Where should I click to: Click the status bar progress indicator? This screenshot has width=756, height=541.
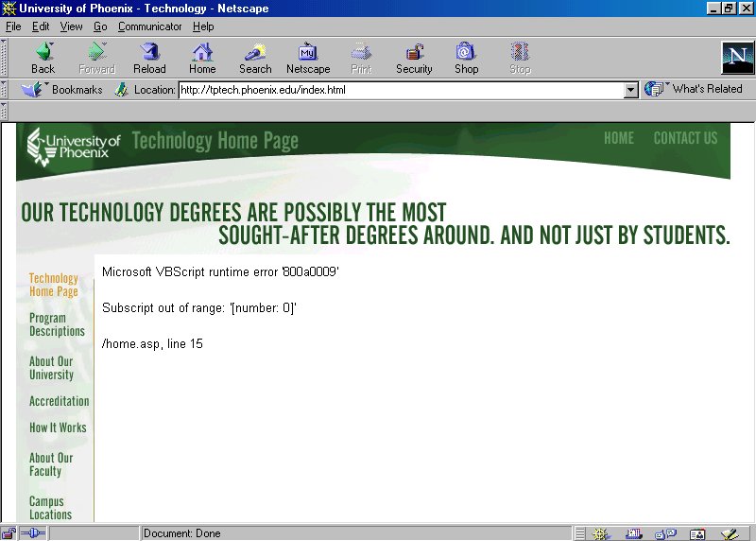click(94, 533)
